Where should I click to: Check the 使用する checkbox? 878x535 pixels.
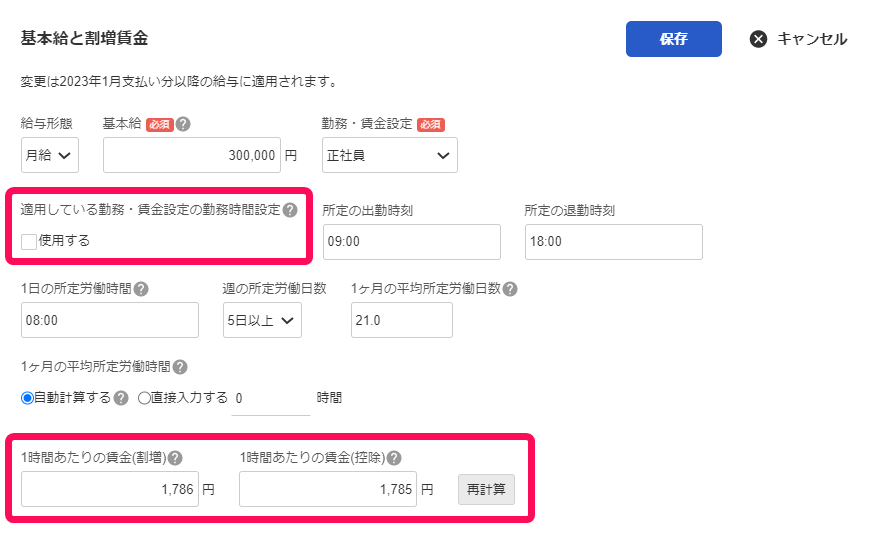[x=29, y=241]
